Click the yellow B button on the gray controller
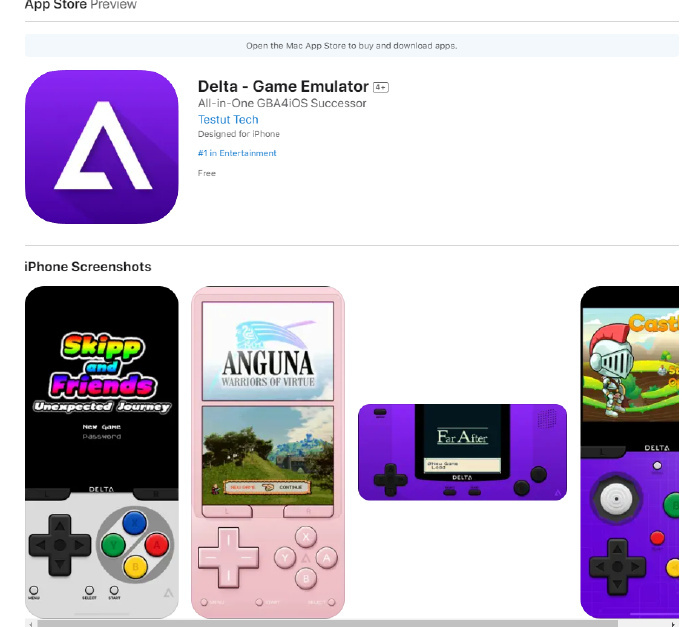This screenshot has width=690, height=627. pos(135,567)
